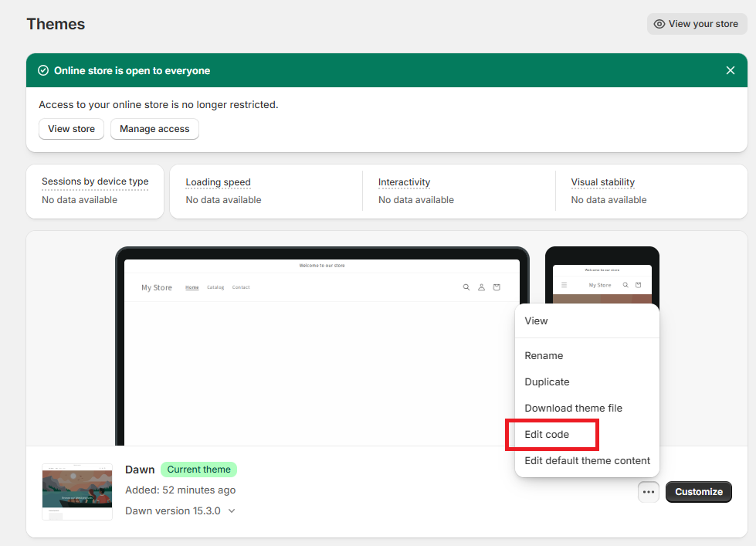Choose Duplicate in the theme menu
Viewport: 756px width, 546px height.
pyautogui.click(x=547, y=382)
